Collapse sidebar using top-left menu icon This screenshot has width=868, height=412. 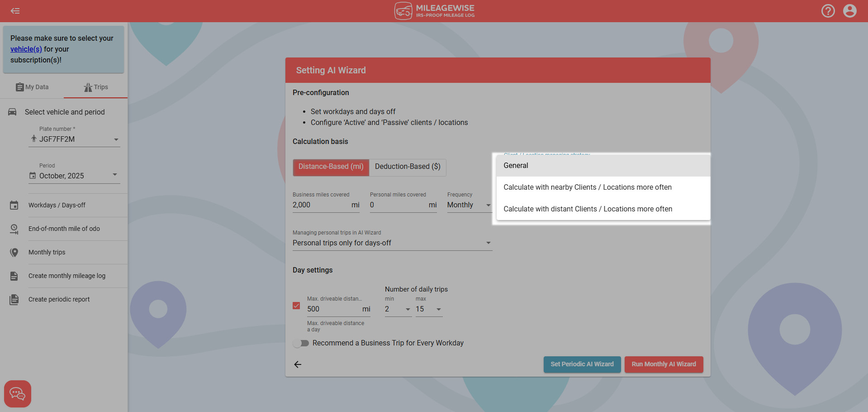[15, 11]
